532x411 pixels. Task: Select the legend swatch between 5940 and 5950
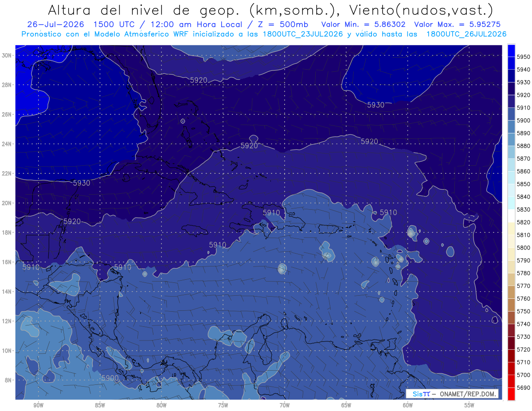pyautogui.click(x=511, y=63)
